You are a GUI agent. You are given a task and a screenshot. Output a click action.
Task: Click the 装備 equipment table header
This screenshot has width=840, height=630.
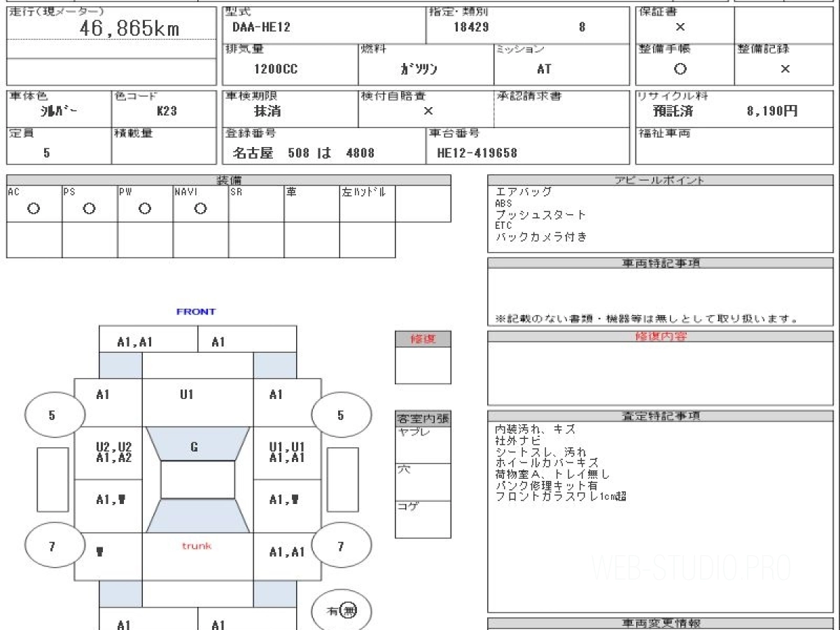[229, 180]
